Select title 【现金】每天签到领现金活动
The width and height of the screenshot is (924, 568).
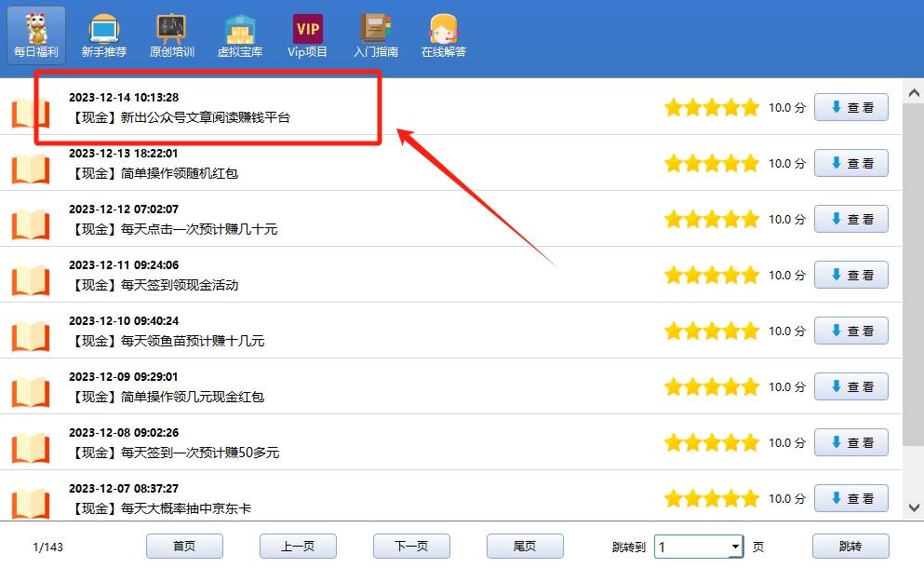[154, 285]
